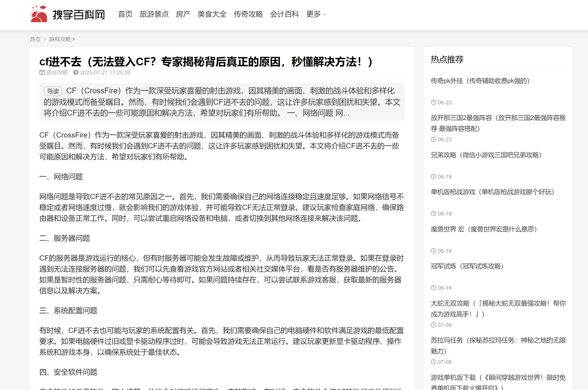The height and width of the screenshot is (390, 588).
Task: Click clock icon under 兄弟攻略 entry
Action: click(x=434, y=177)
